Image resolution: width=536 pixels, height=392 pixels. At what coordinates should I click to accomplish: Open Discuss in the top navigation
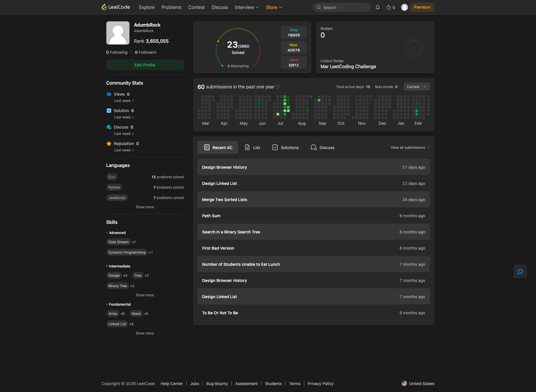coord(220,7)
